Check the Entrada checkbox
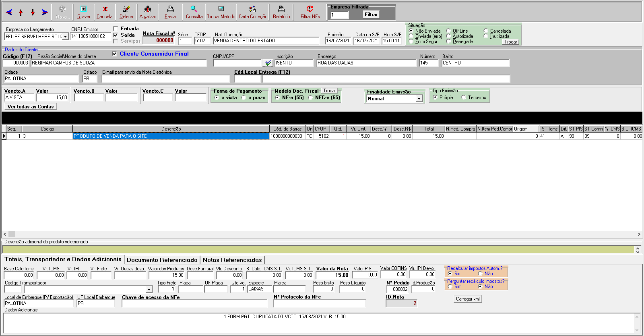The height and width of the screenshot is (336, 644). (116, 29)
